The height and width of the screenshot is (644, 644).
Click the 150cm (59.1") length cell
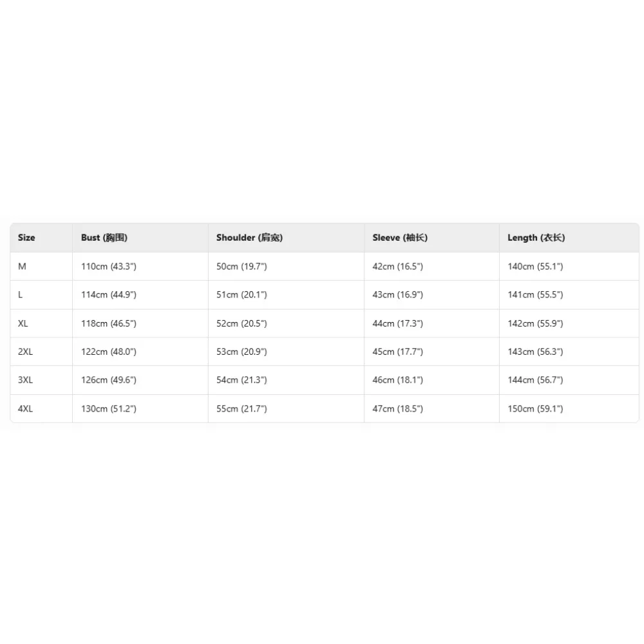[535, 409]
